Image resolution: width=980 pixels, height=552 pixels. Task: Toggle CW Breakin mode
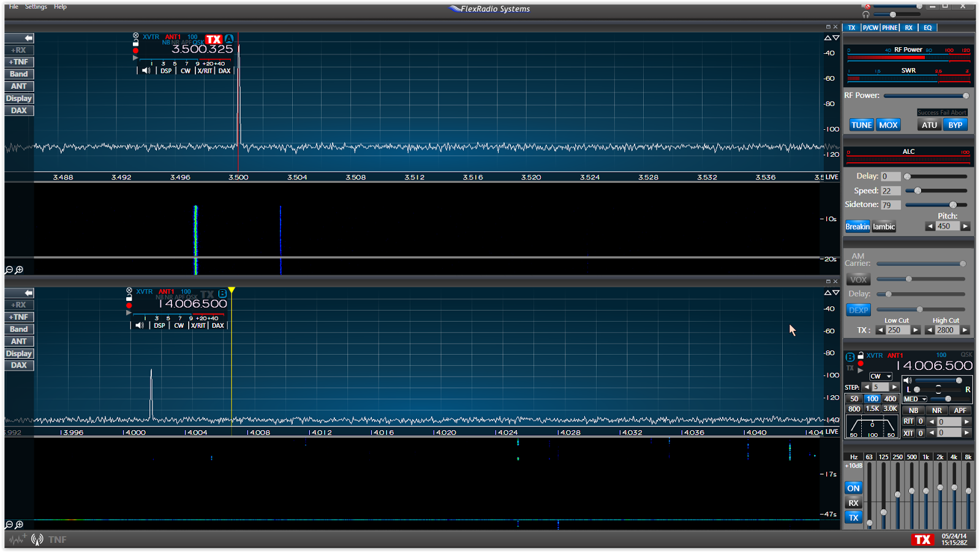point(858,226)
